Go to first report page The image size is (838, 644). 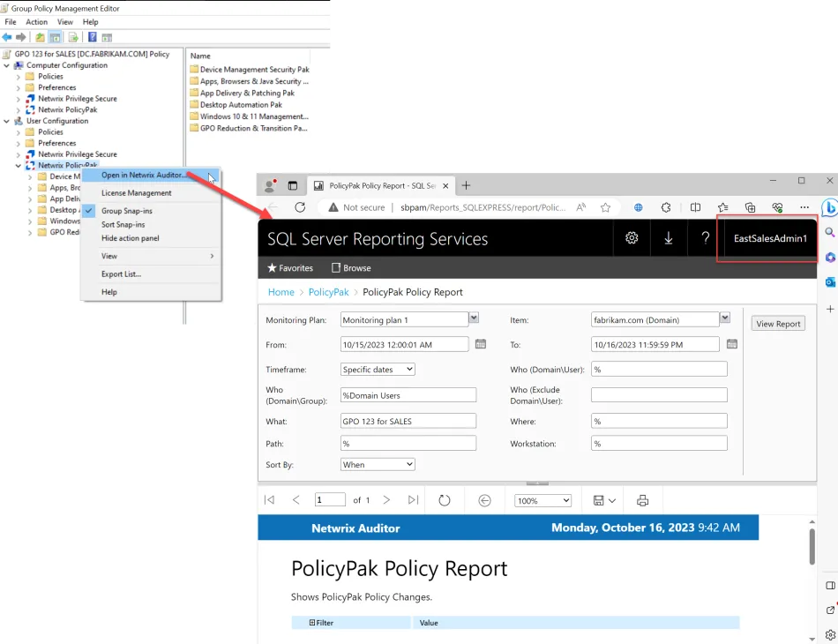coord(269,499)
